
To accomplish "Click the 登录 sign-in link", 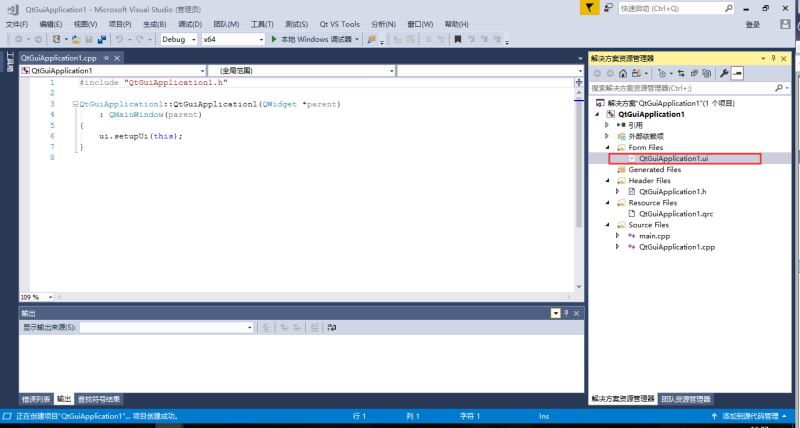I will [752, 24].
